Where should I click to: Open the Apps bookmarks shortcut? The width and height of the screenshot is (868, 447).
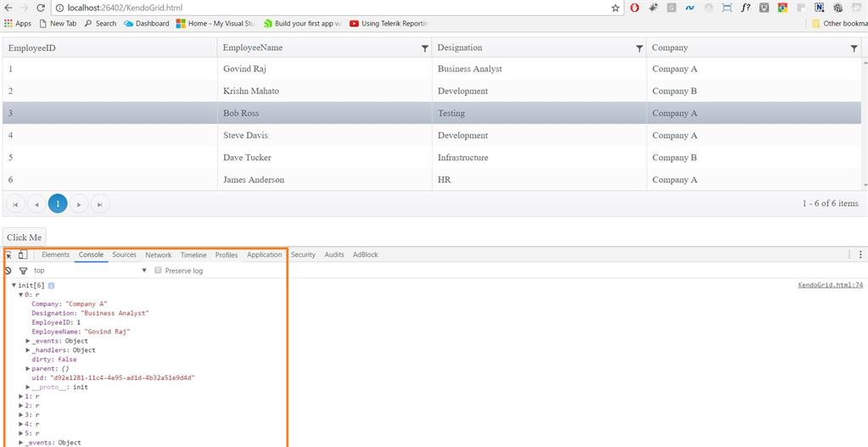point(18,23)
